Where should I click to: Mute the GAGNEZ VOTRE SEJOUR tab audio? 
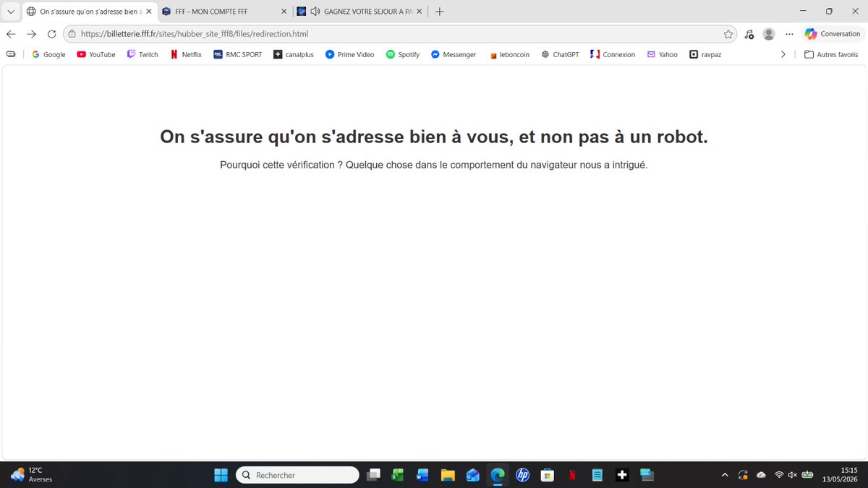click(x=315, y=12)
